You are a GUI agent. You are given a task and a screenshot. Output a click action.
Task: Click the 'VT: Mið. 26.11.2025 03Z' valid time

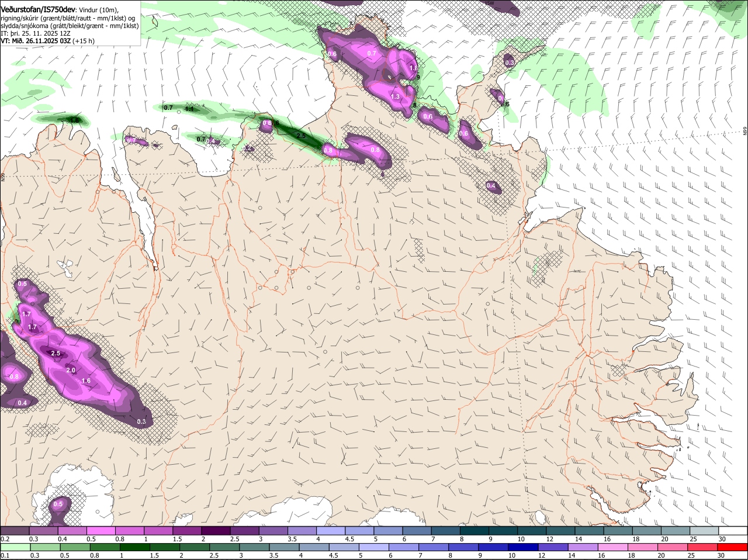click(x=36, y=41)
